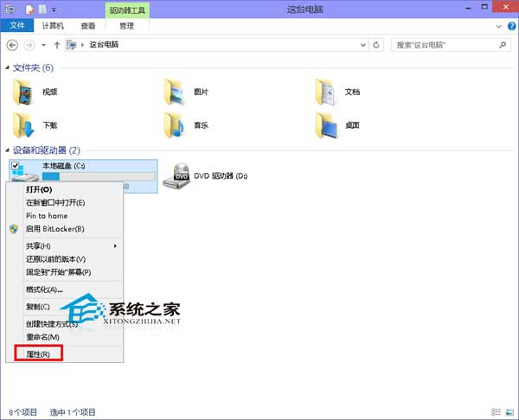Switch to details view icon in status bar
519x420 pixels.
[x=496, y=411]
